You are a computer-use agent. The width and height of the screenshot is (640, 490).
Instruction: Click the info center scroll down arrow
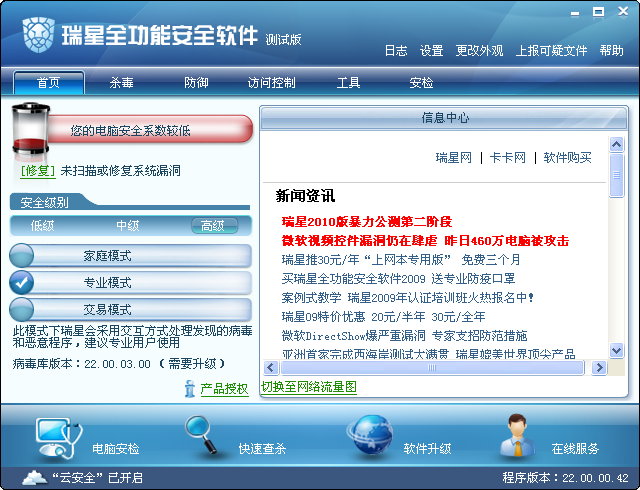616,350
